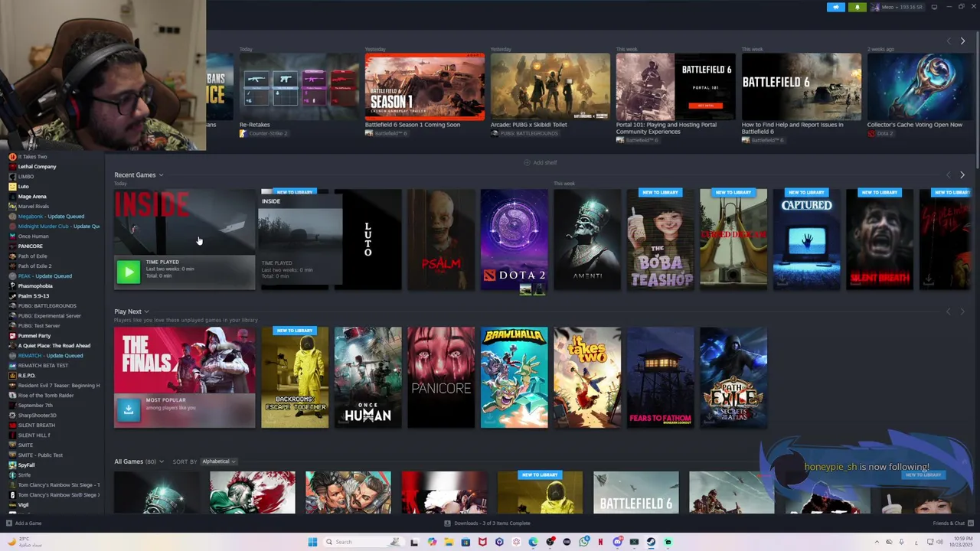Screen dimensions: 980x551
Task: Open the Alphabetical sort-by dropdown
Action: coord(218,461)
